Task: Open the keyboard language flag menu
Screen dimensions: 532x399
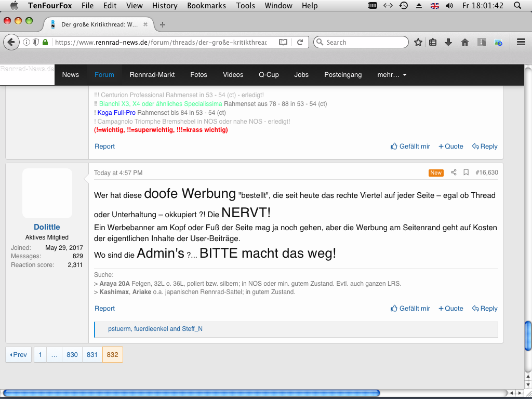Action: point(434,6)
